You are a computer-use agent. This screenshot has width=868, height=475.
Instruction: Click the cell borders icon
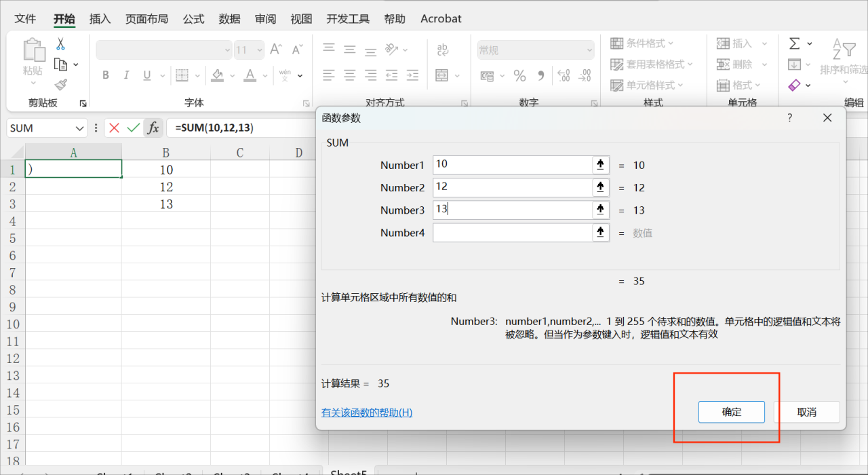tap(182, 75)
